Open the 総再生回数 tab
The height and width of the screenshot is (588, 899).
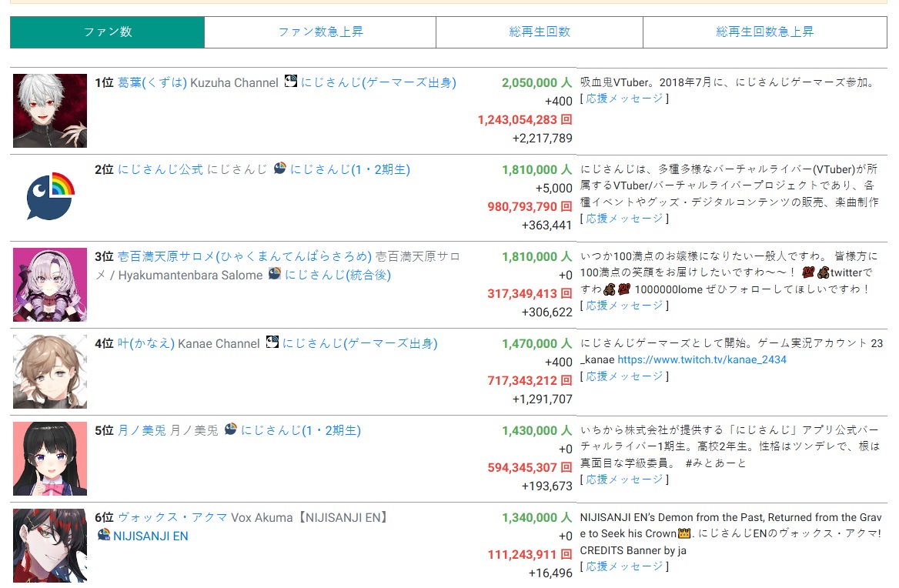[540, 32]
